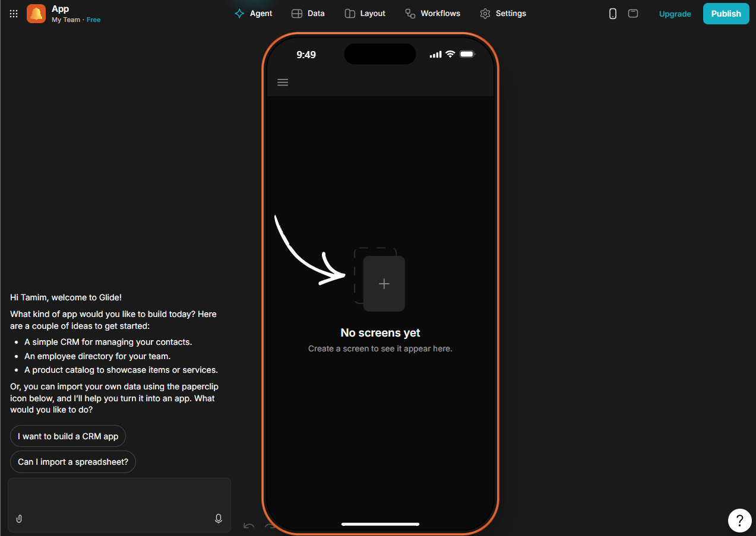756x536 pixels.
Task: Add a new screen with the plus tile
Action: point(384,284)
